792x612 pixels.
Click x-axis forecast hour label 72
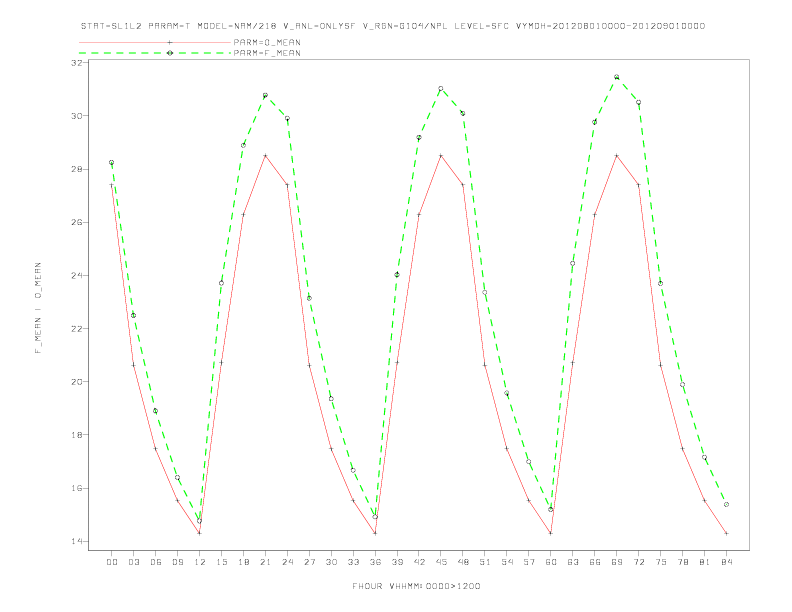[638, 562]
